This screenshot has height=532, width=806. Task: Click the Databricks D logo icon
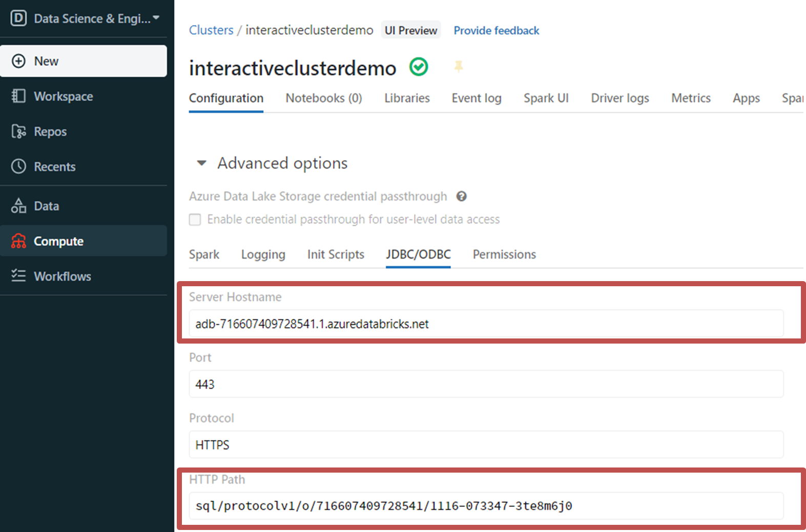[x=18, y=18]
